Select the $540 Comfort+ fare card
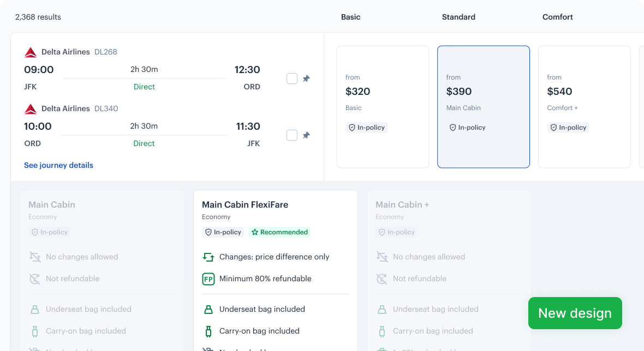 pyautogui.click(x=584, y=106)
